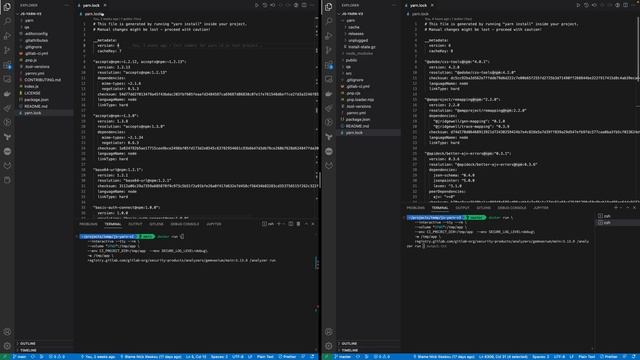Open Explorer view in left window activity bar
This screenshot has height=360, width=640.
7,7
